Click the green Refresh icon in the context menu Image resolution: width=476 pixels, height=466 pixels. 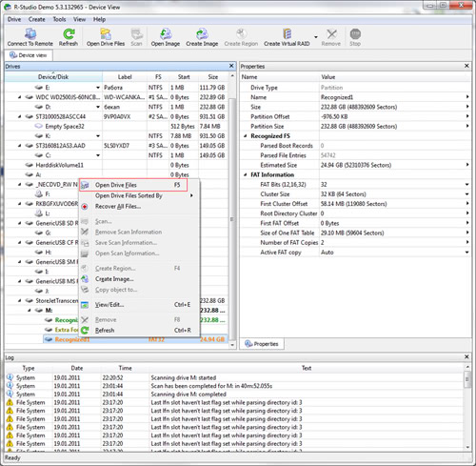pos(85,331)
